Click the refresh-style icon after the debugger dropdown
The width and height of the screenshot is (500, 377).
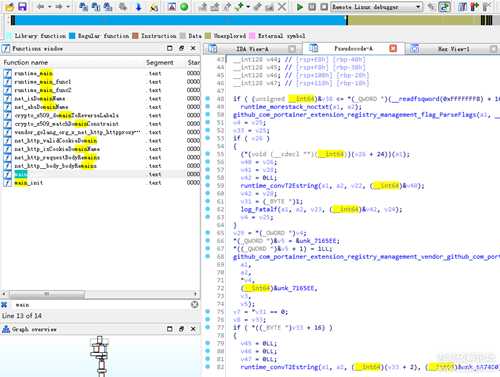[x=444, y=7]
